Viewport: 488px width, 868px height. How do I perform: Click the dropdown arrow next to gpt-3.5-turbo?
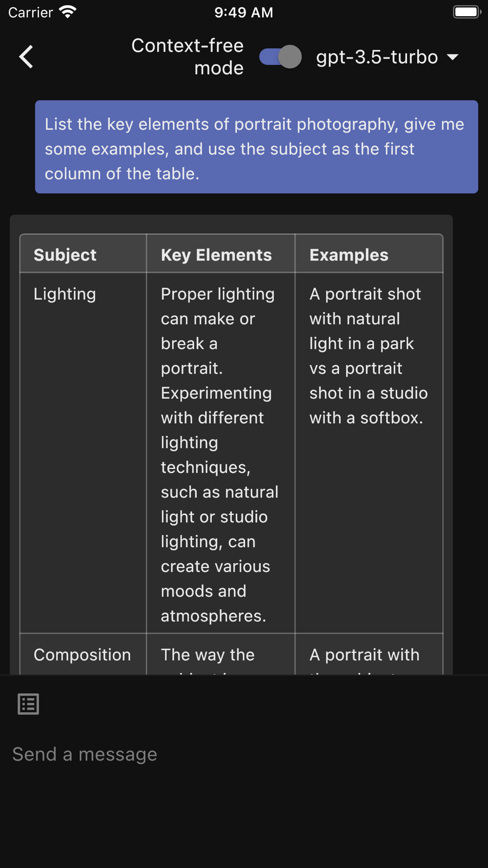(452, 58)
